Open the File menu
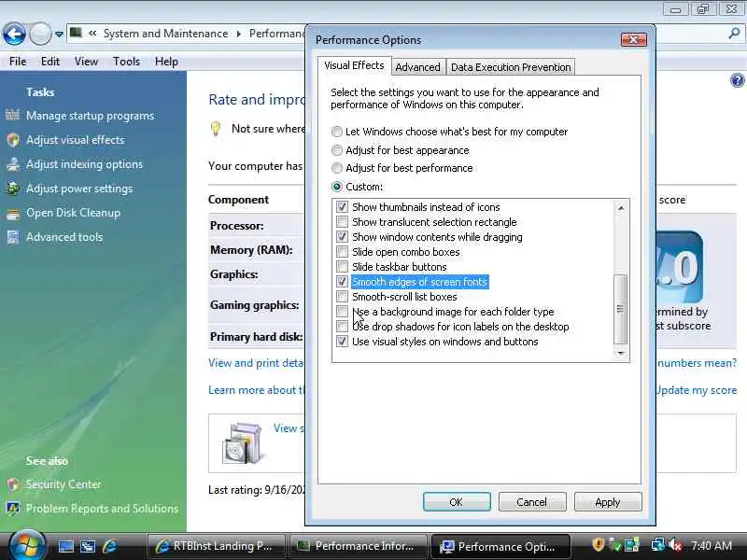The width and height of the screenshot is (747, 560). [18, 62]
